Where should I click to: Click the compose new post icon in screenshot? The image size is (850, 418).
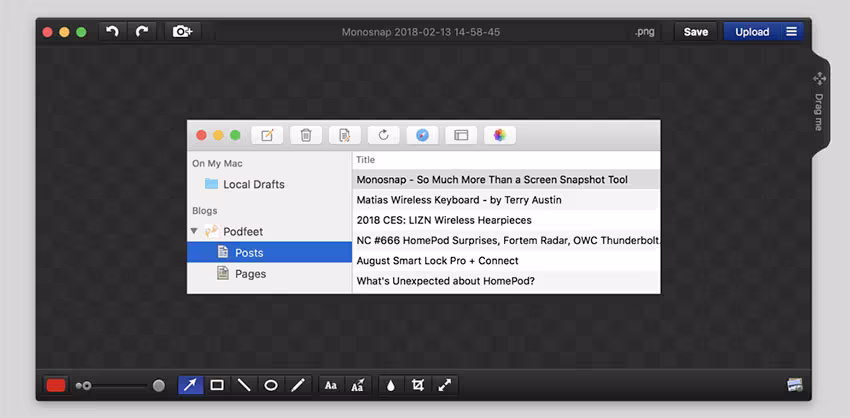tap(267, 136)
